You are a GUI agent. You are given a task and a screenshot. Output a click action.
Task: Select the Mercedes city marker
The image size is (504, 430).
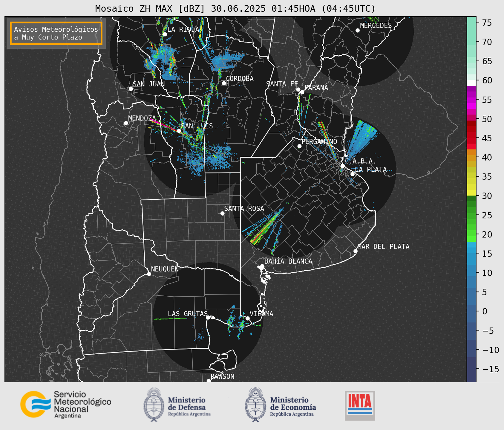(x=358, y=31)
